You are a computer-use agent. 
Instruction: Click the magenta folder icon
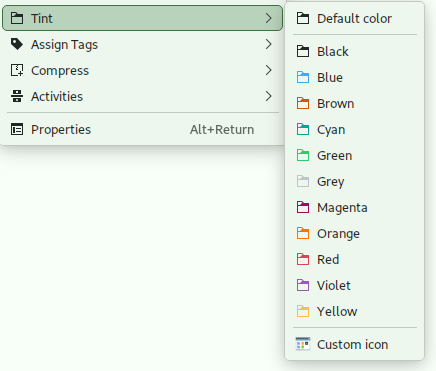303,207
